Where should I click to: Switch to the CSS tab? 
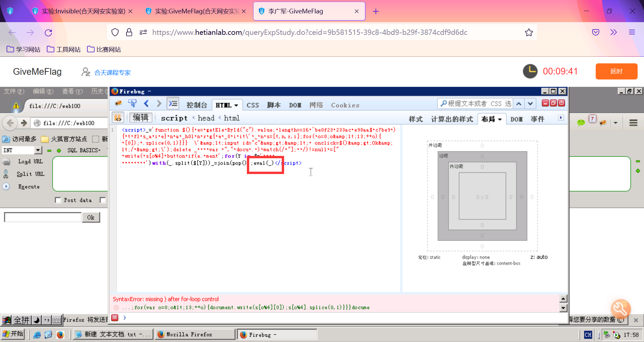pos(253,105)
